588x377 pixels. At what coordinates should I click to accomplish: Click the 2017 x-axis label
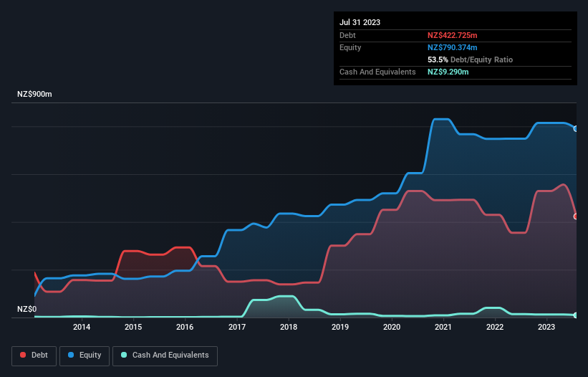click(x=237, y=327)
